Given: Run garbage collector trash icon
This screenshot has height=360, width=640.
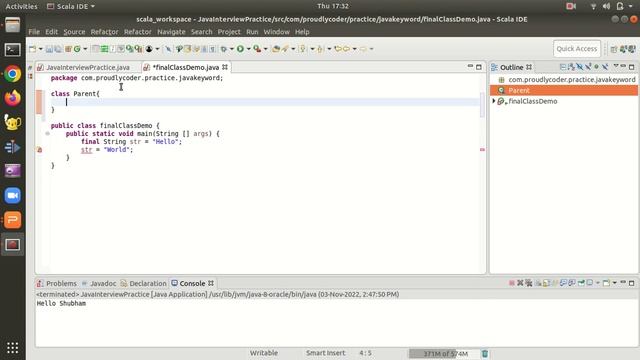Looking at the screenshot, I should (x=484, y=353).
